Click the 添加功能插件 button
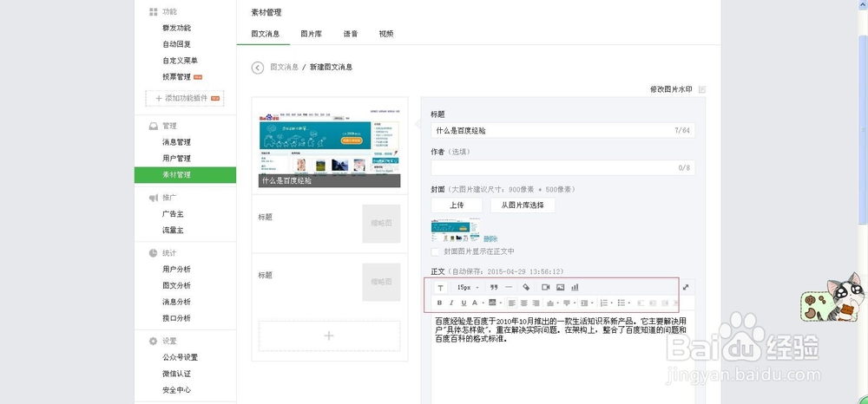Viewport: 868px width, 404px height. click(185, 98)
